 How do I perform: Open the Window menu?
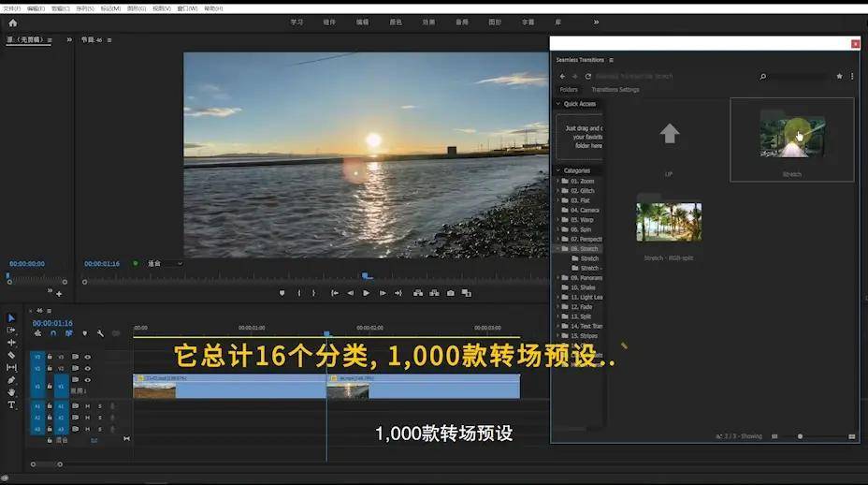point(187,8)
